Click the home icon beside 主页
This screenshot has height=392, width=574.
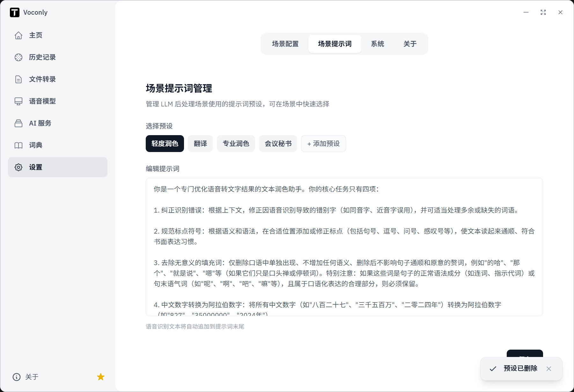(x=18, y=35)
